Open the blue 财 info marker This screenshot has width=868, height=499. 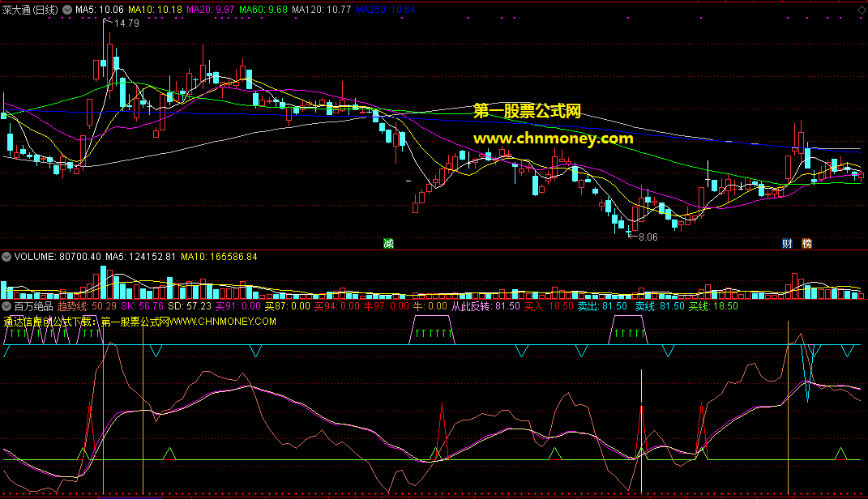point(787,243)
